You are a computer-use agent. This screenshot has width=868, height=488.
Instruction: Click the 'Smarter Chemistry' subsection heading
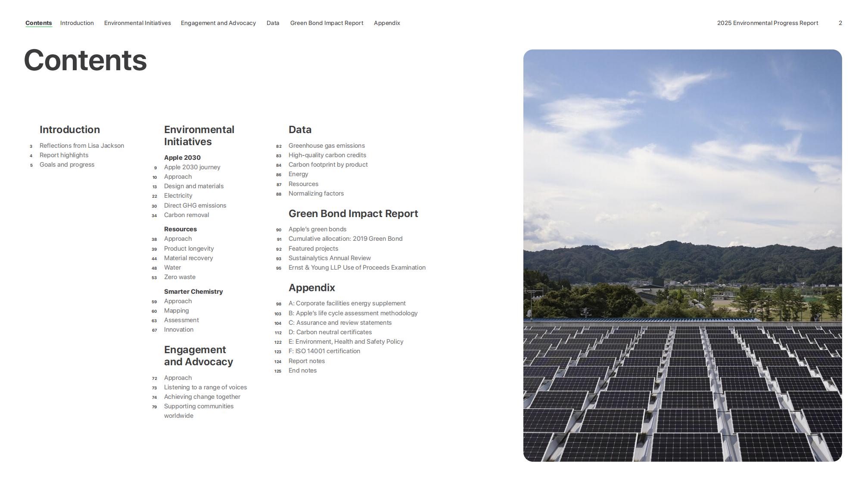click(193, 292)
